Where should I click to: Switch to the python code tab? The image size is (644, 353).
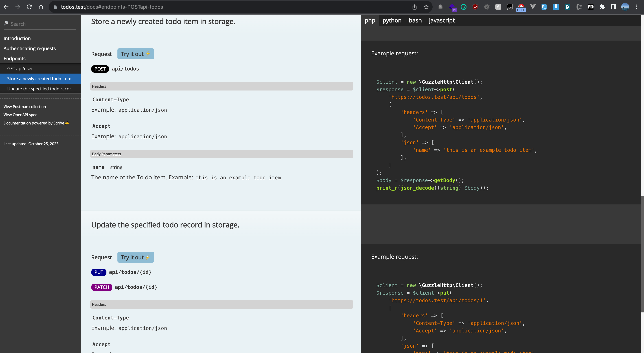pyautogui.click(x=391, y=20)
